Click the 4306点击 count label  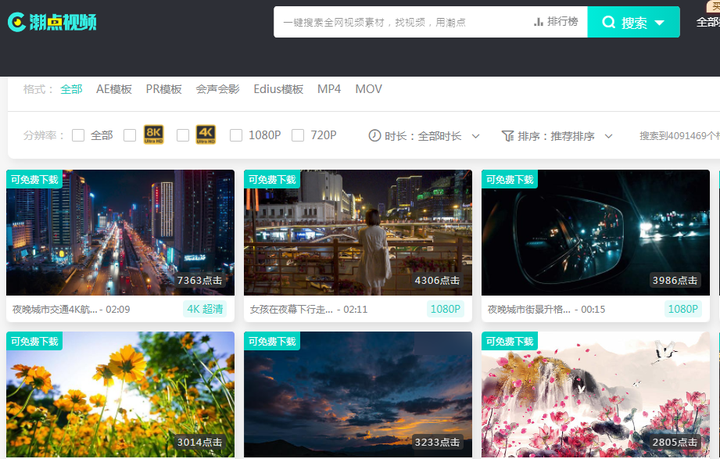point(437,280)
